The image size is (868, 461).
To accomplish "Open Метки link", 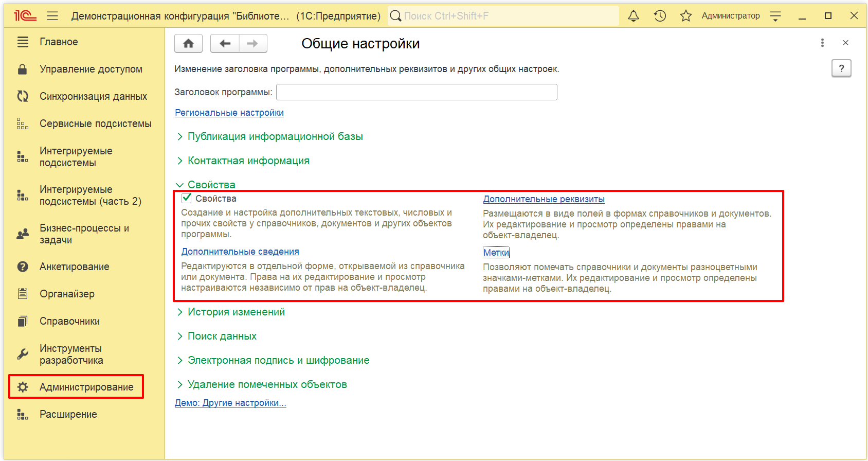I will tap(496, 253).
